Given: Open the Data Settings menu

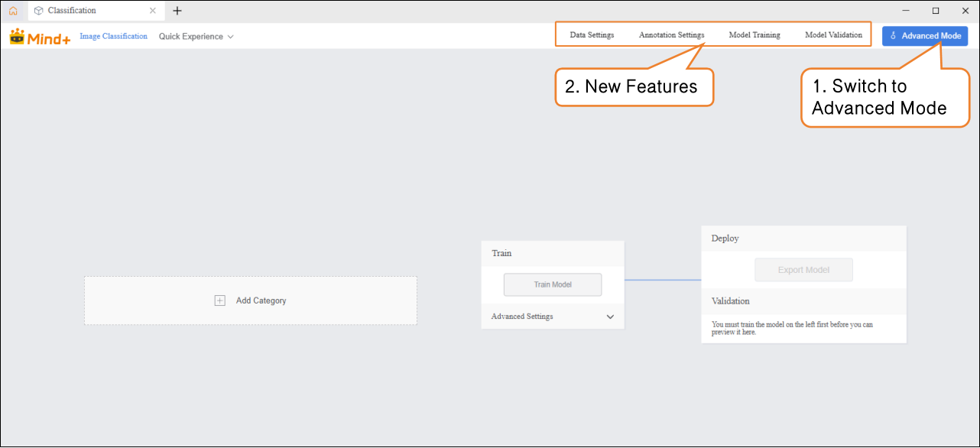Looking at the screenshot, I should (592, 35).
